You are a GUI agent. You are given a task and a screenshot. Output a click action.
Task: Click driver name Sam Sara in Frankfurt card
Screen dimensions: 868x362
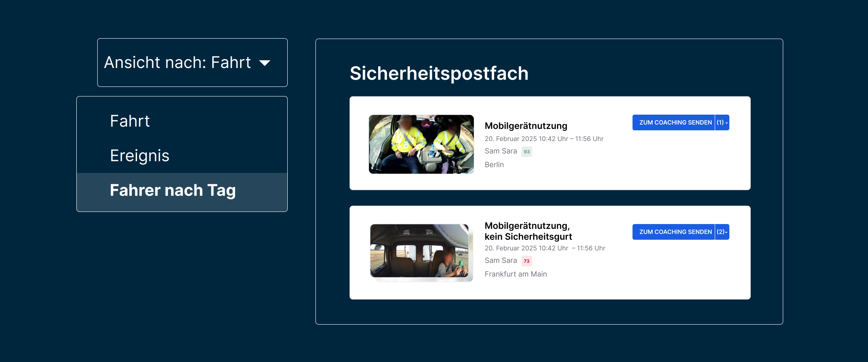tap(501, 261)
